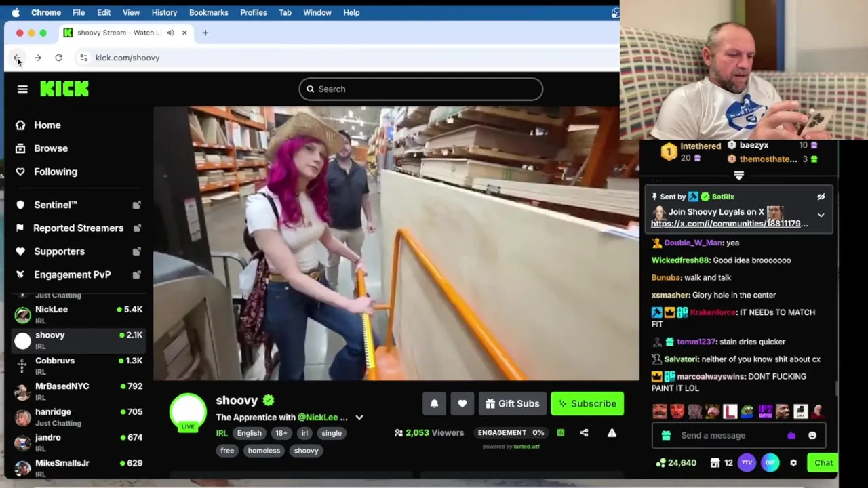
Task: Click the share icon
Action: [584, 432]
